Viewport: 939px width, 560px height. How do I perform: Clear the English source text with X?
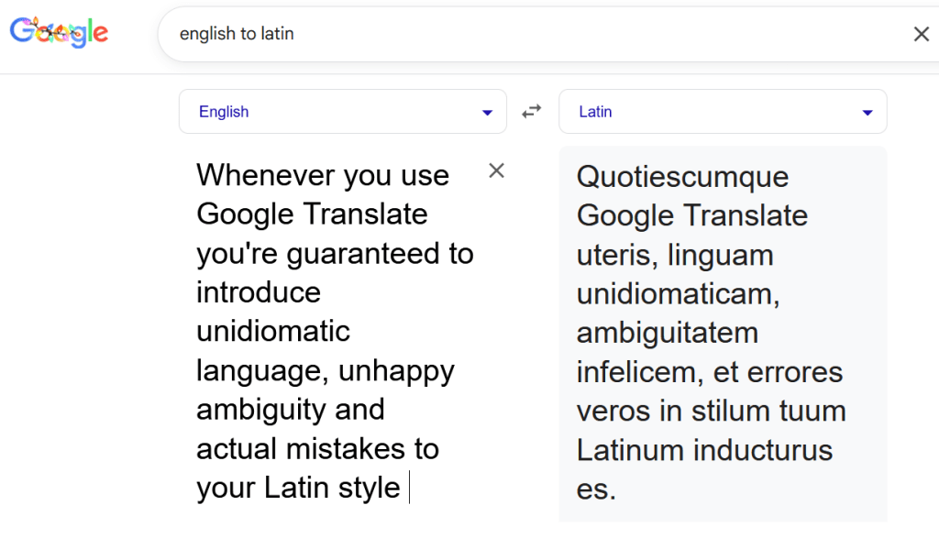pyautogui.click(x=496, y=170)
